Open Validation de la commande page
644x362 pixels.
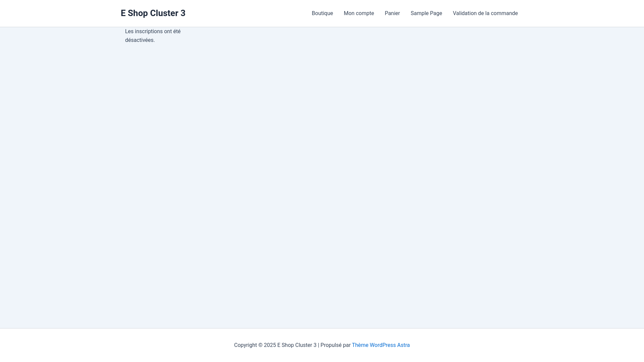(485, 13)
